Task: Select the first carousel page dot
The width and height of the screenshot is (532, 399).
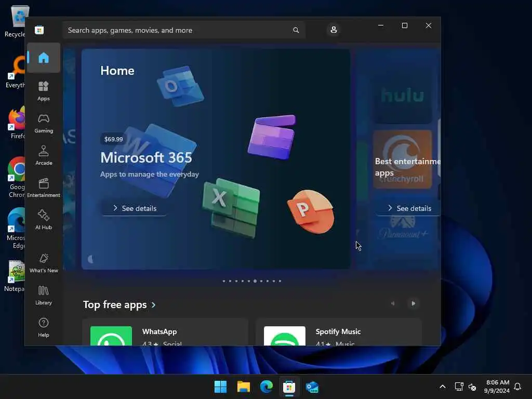Action: (x=223, y=281)
